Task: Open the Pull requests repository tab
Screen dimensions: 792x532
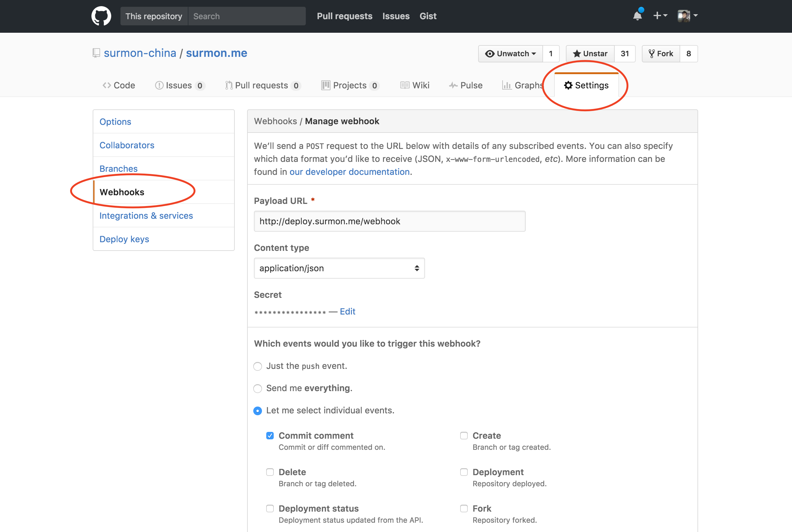Action: coord(262,86)
